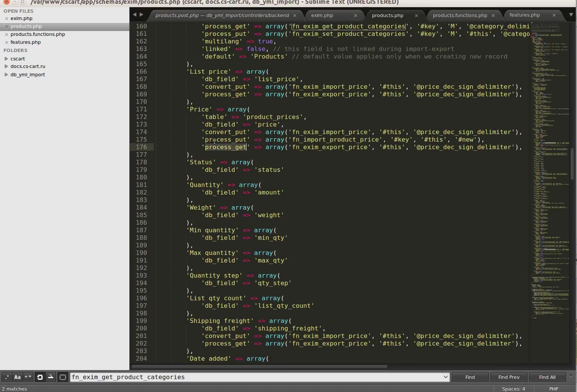Screen dimensions: 577x392
Task: Navigate tabs right with arrow
Action: pyautogui.click(x=141, y=15)
